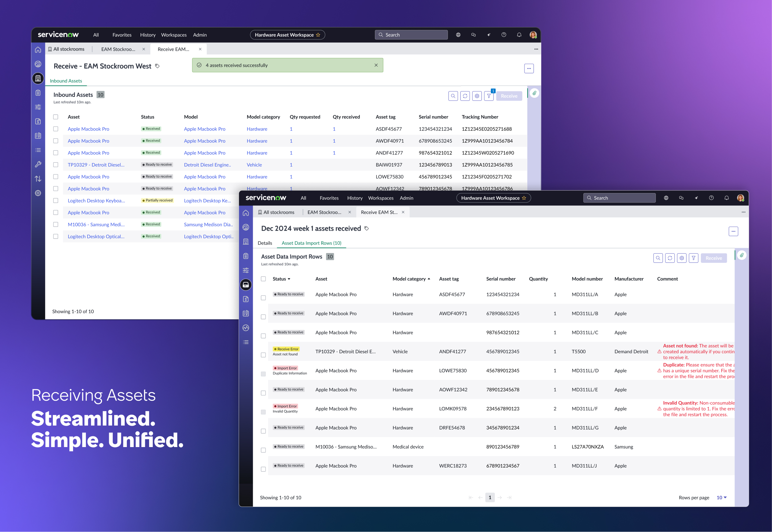
Task: Open the notifications bell in the front window
Action: pos(726,198)
